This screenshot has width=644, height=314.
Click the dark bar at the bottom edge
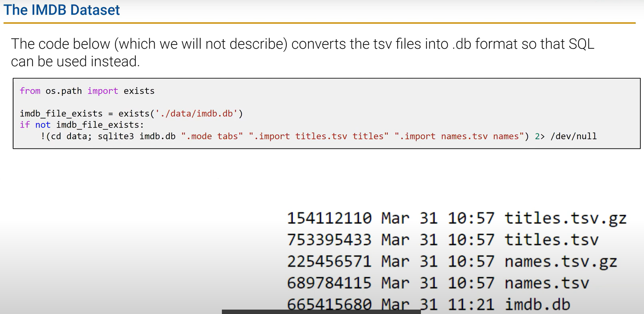[321, 312]
